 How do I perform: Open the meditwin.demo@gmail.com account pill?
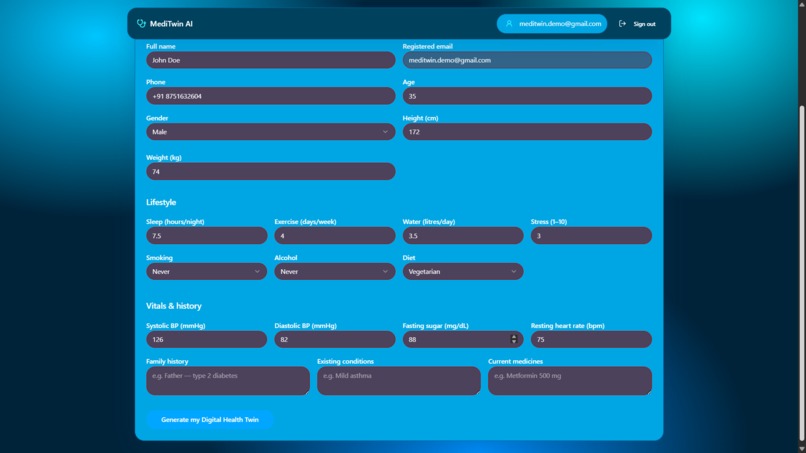tap(552, 24)
